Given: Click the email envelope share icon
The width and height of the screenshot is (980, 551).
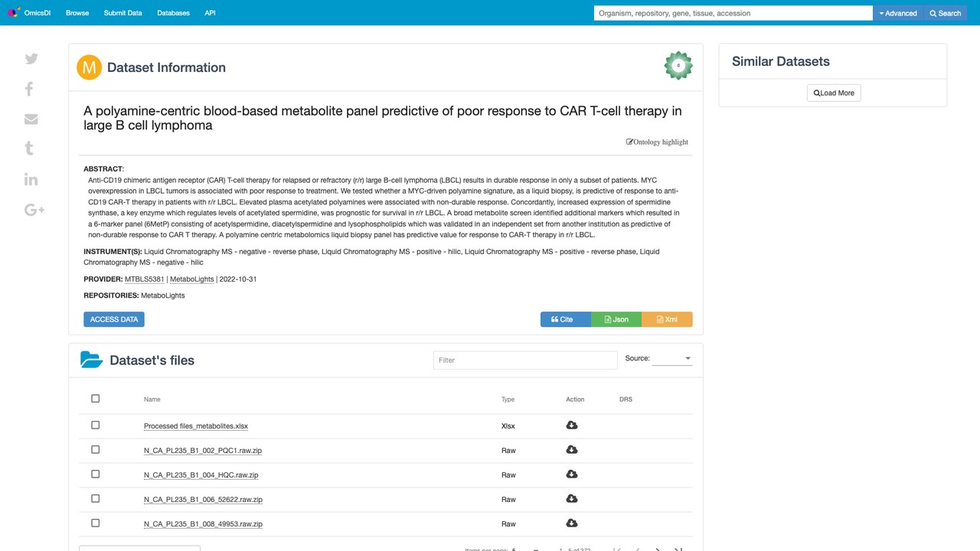Looking at the screenshot, I should click(x=31, y=119).
